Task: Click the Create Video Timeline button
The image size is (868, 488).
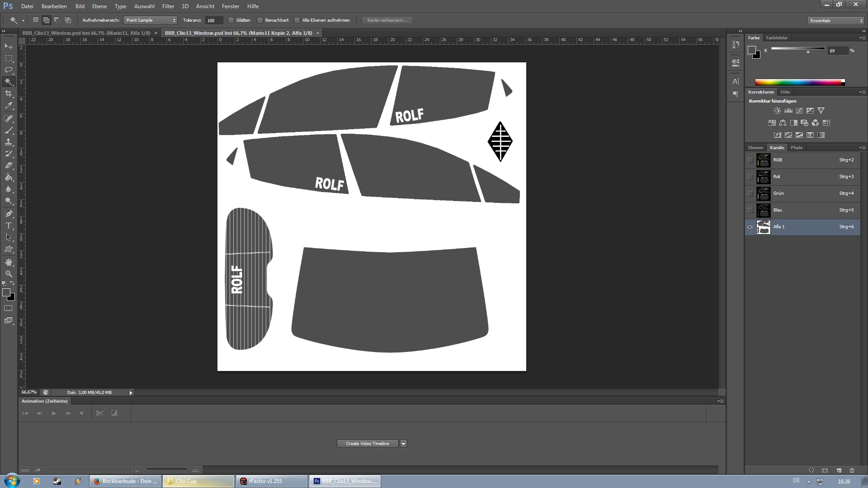Action: tap(367, 444)
